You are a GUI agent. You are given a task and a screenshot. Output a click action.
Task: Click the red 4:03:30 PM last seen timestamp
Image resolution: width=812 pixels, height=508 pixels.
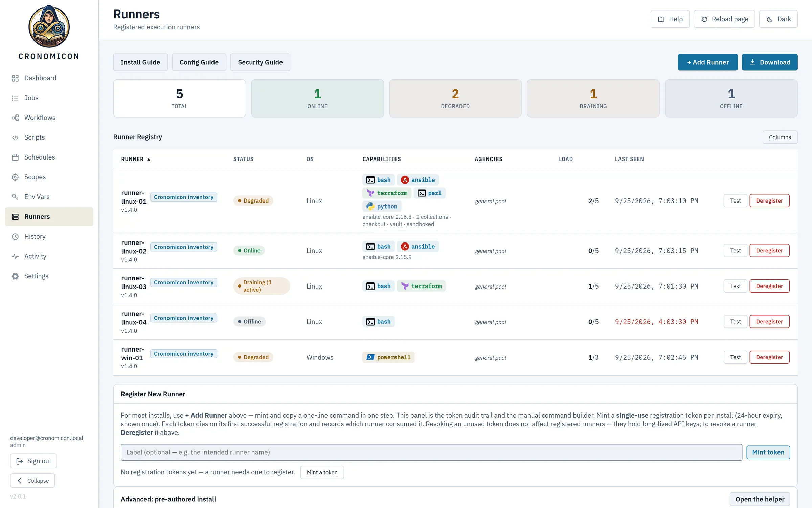click(656, 322)
